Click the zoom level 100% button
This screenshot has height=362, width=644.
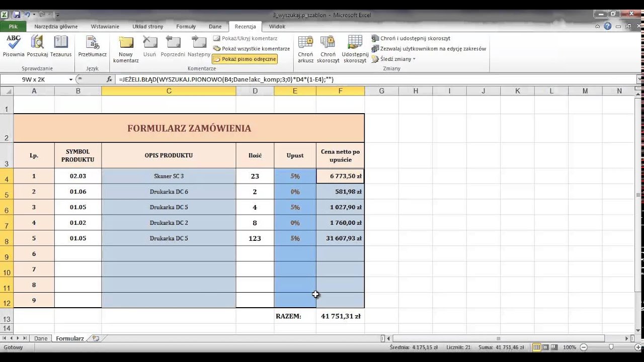(x=570, y=347)
